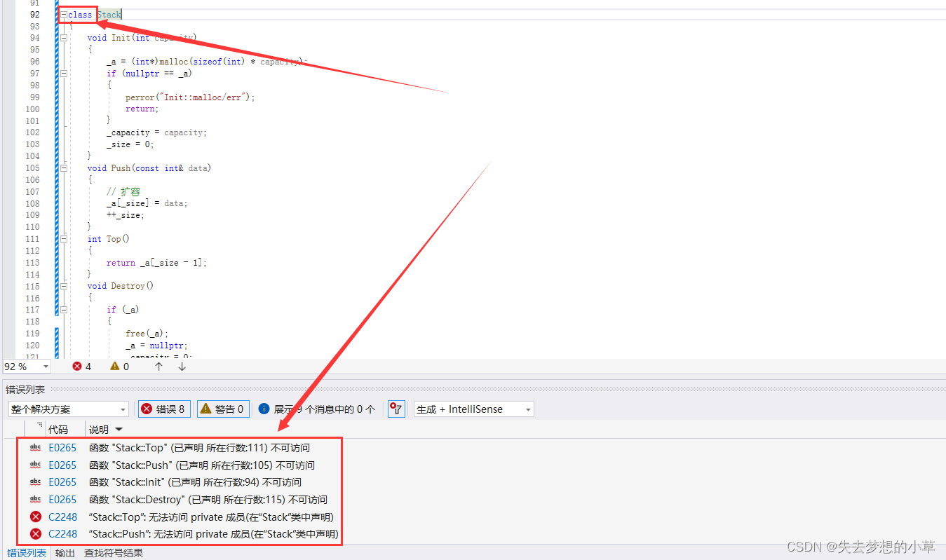Image resolution: width=946 pixels, height=560 pixels.
Task: Toggle the 警告 0 warnings filter button
Action: [224, 409]
